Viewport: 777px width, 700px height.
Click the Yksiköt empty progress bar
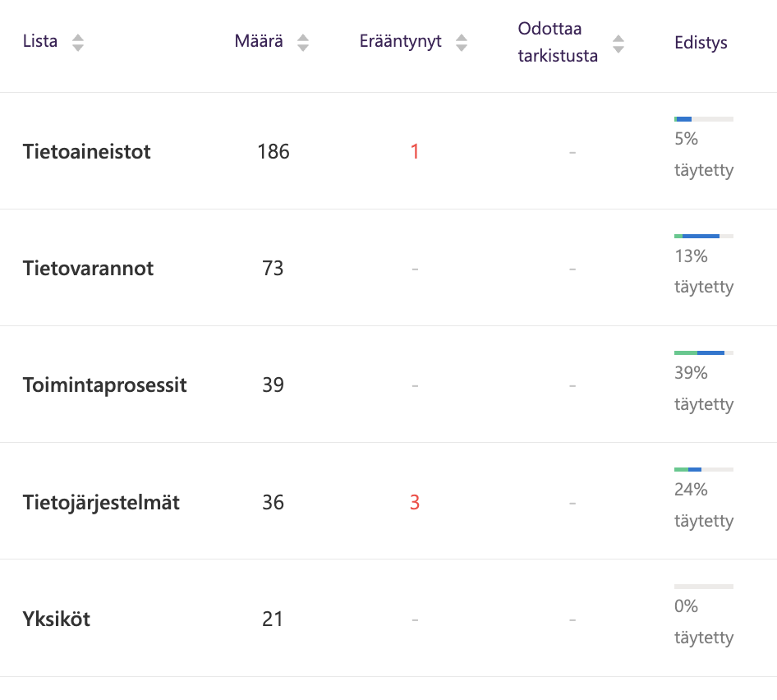tap(703, 587)
